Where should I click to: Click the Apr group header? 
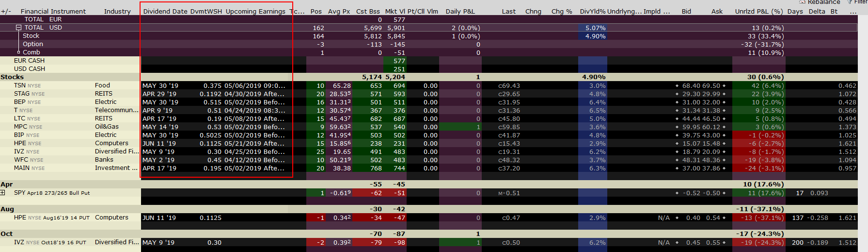7,185
